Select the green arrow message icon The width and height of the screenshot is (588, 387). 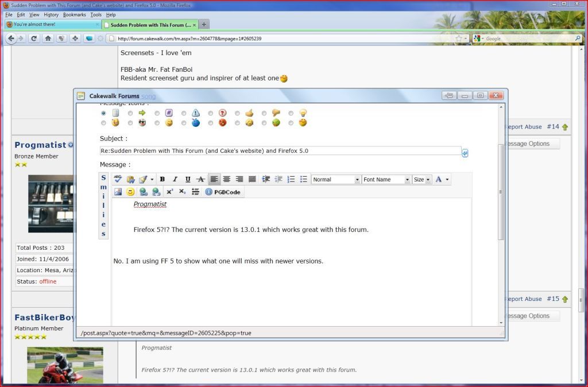point(142,113)
